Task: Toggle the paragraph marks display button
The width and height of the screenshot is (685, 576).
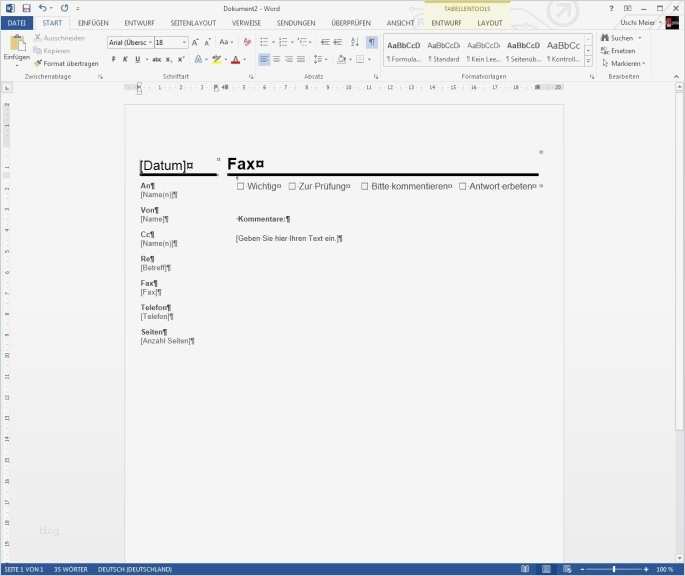Action: click(x=371, y=42)
